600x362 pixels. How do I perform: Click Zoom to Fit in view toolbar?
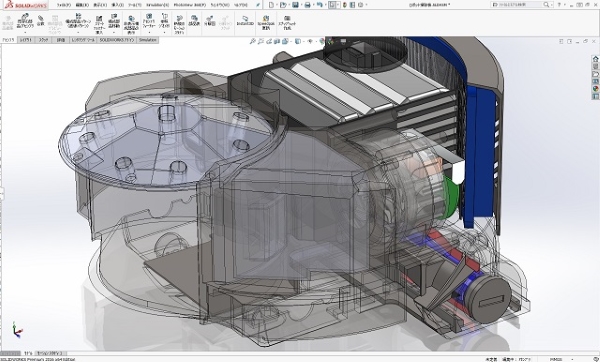253,41
